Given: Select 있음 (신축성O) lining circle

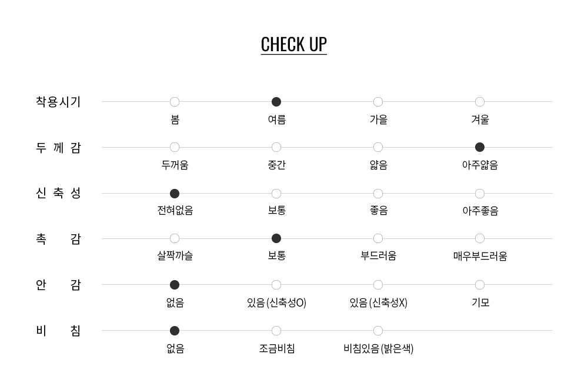Looking at the screenshot, I should (x=276, y=285).
